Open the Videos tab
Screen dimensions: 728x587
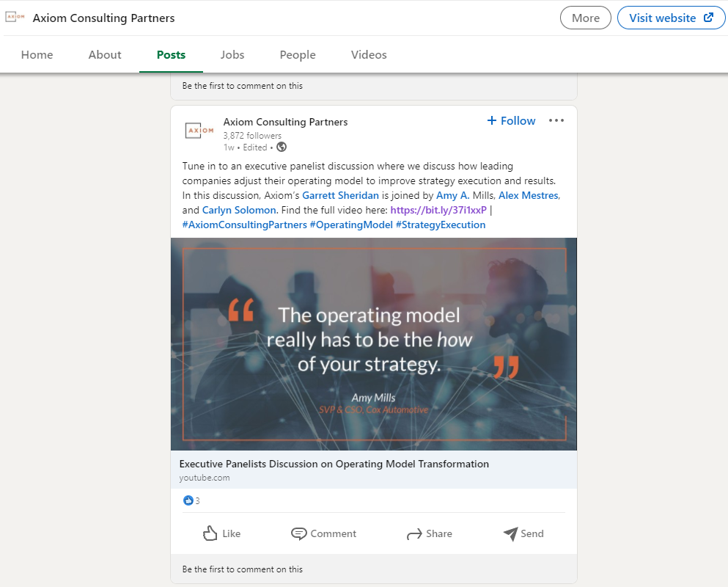tap(369, 55)
